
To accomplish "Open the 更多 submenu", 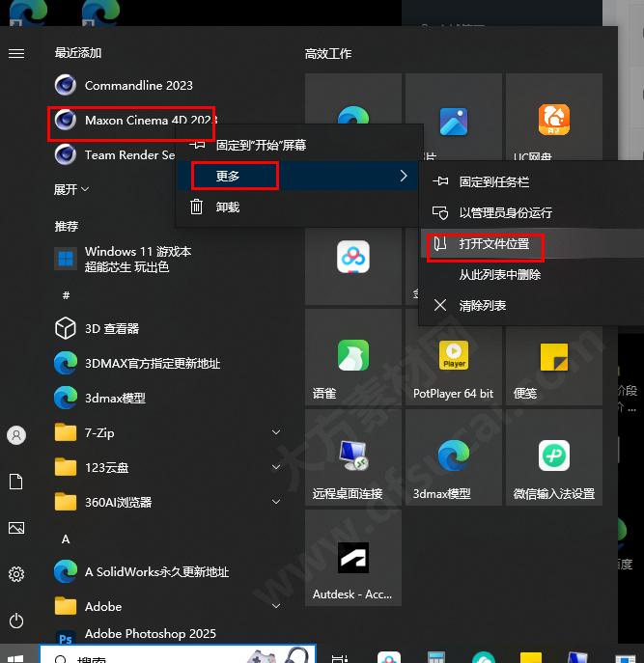I will tap(298, 176).
